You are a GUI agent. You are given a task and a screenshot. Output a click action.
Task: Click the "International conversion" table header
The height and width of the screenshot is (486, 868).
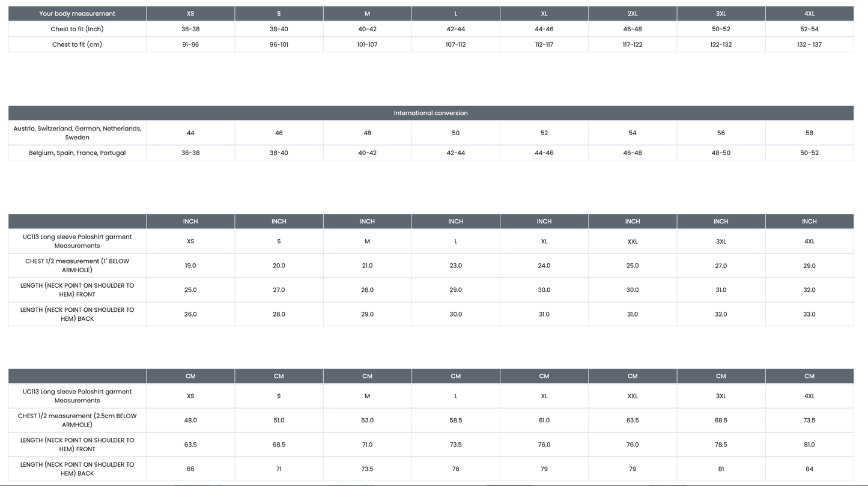click(x=431, y=113)
